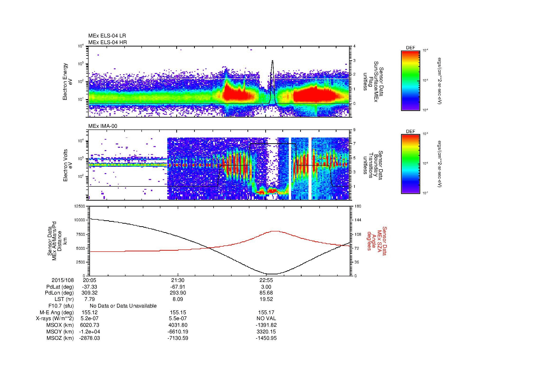Click the 2015/108 date label
This screenshot has width=555, height=392.
click(63, 280)
